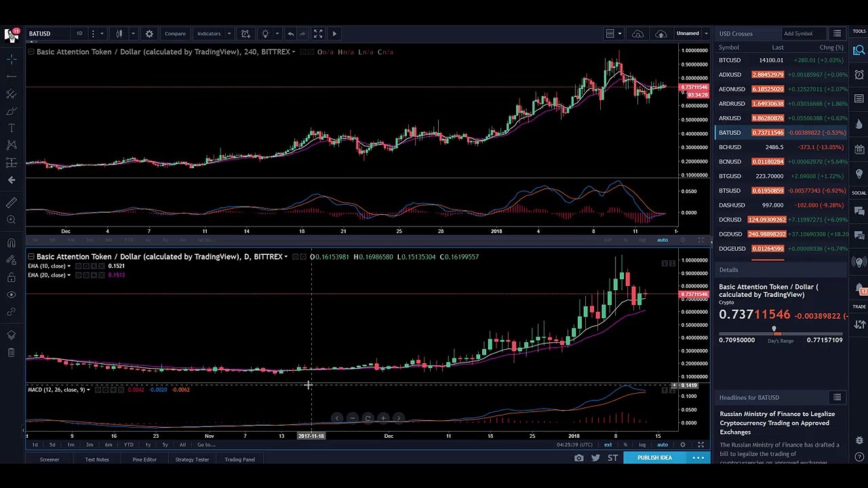Select the YTD range in lower chart
Screen dimensions: 868x488
pyautogui.click(x=128, y=445)
